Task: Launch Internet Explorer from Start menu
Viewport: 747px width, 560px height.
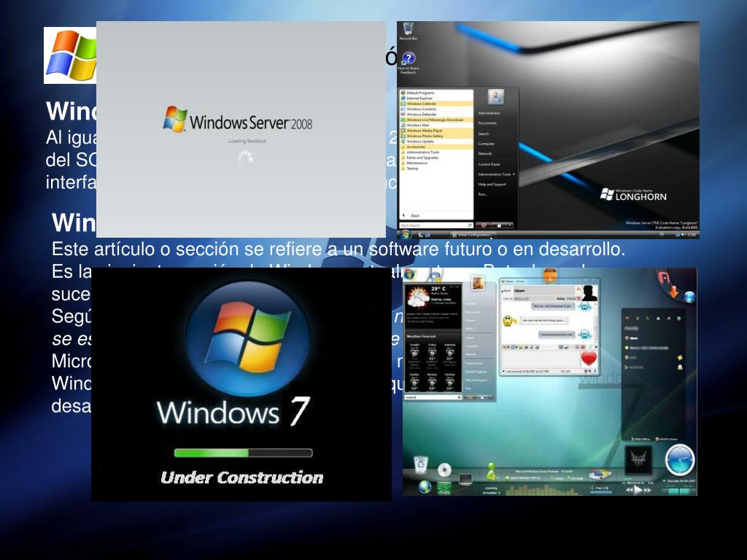Action: coord(437,98)
